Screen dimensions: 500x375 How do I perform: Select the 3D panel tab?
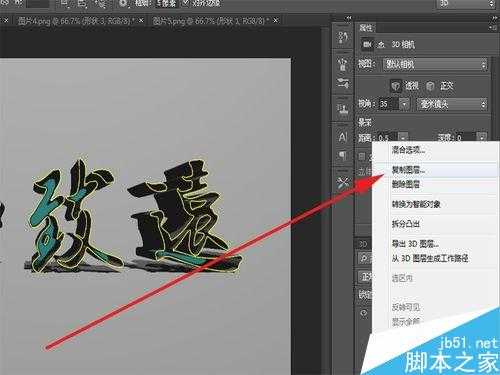coord(363,244)
